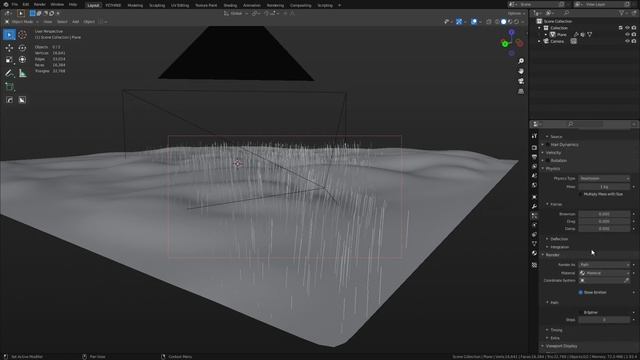Switch to the UV Editing workspace tab
640x360 pixels.
180,5
